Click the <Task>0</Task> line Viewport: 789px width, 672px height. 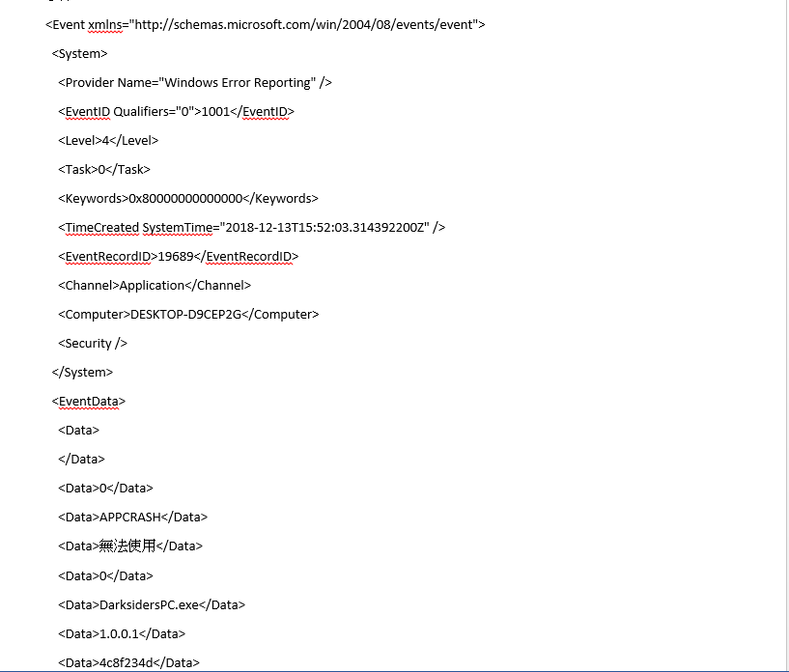(x=104, y=170)
